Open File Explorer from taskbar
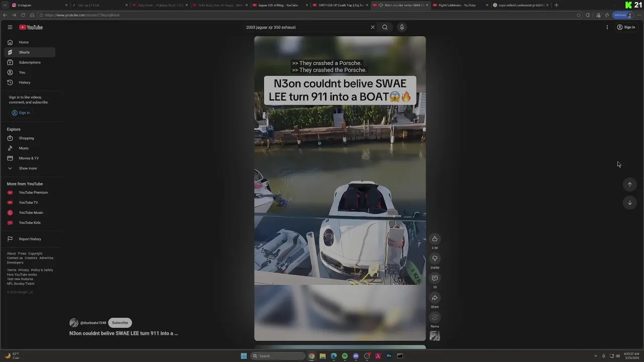This screenshot has height=362, width=644. (323, 356)
